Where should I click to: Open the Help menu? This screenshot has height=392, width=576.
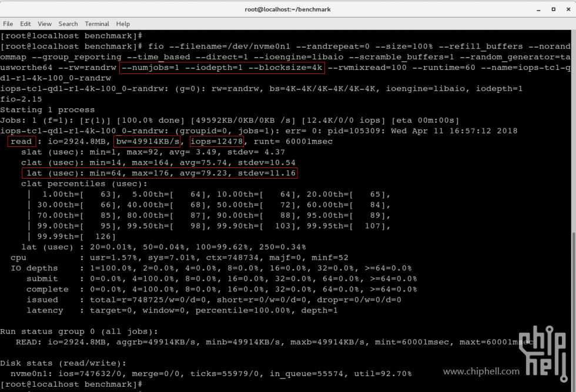(123, 24)
